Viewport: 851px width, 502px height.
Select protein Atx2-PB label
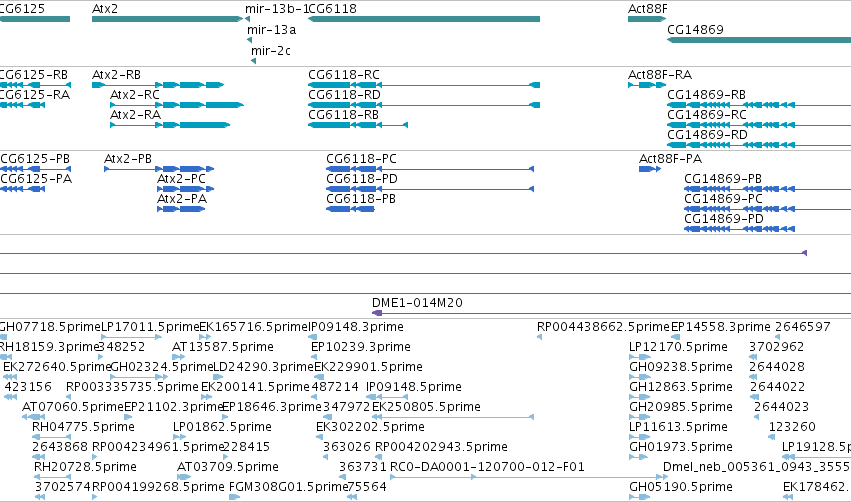point(128,158)
